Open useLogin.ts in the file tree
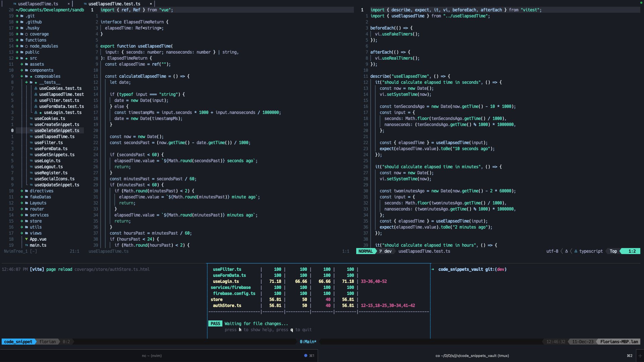The width and height of the screenshot is (644, 362). tap(47, 161)
